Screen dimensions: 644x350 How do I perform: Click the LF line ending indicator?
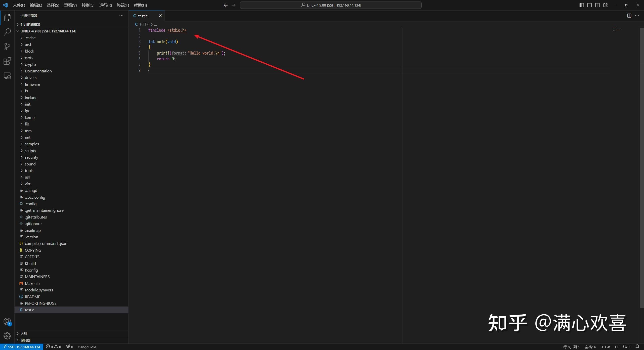[617, 347]
